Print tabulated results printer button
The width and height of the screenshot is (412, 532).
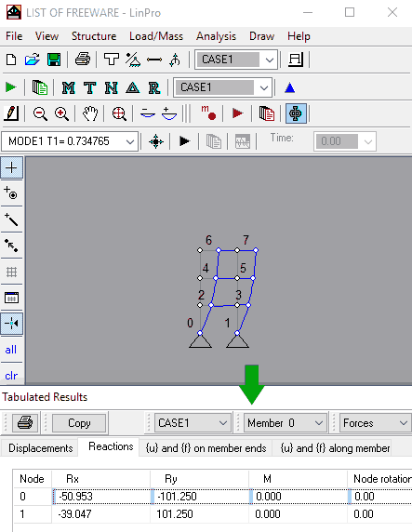[25, 423]
